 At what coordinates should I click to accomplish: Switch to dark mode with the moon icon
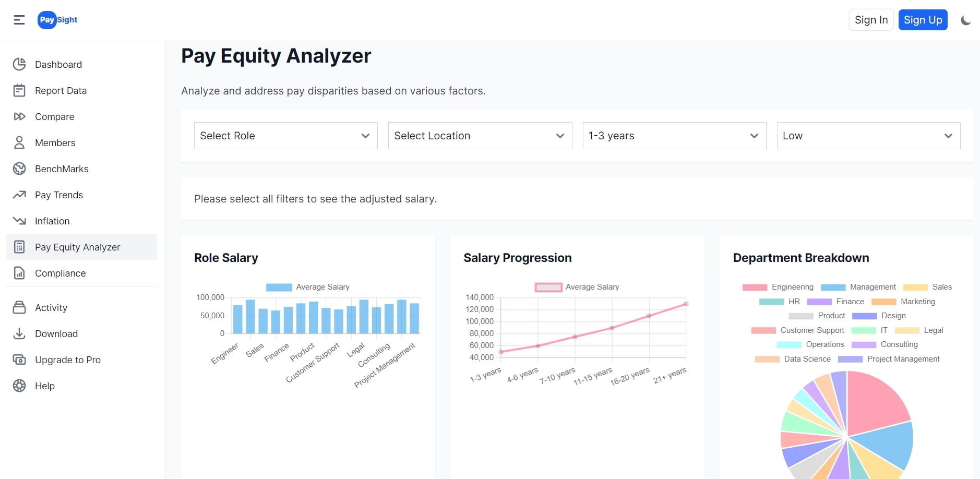966,20
